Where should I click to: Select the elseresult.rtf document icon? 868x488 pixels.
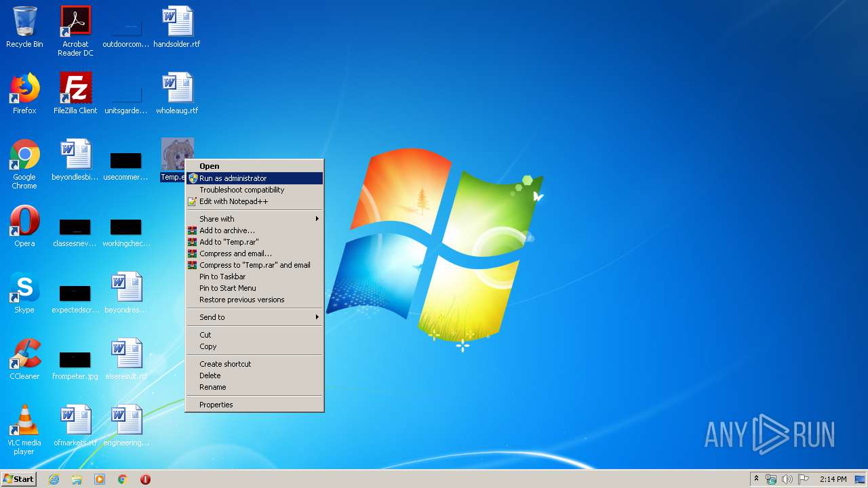click(126, 354)
